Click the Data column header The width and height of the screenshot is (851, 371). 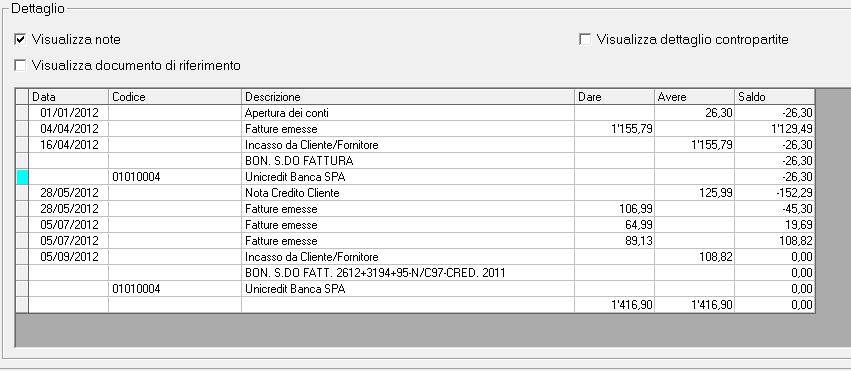[x=68, y=97]
